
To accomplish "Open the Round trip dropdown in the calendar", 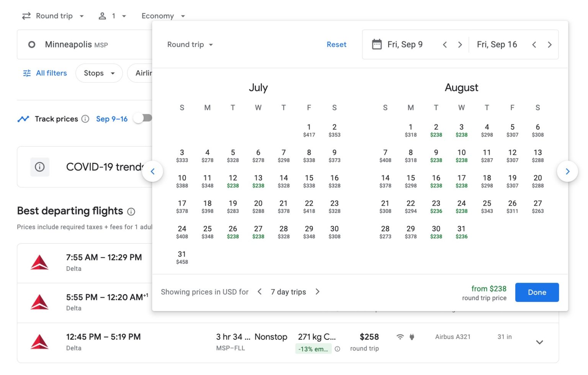I will coord(189,44).
